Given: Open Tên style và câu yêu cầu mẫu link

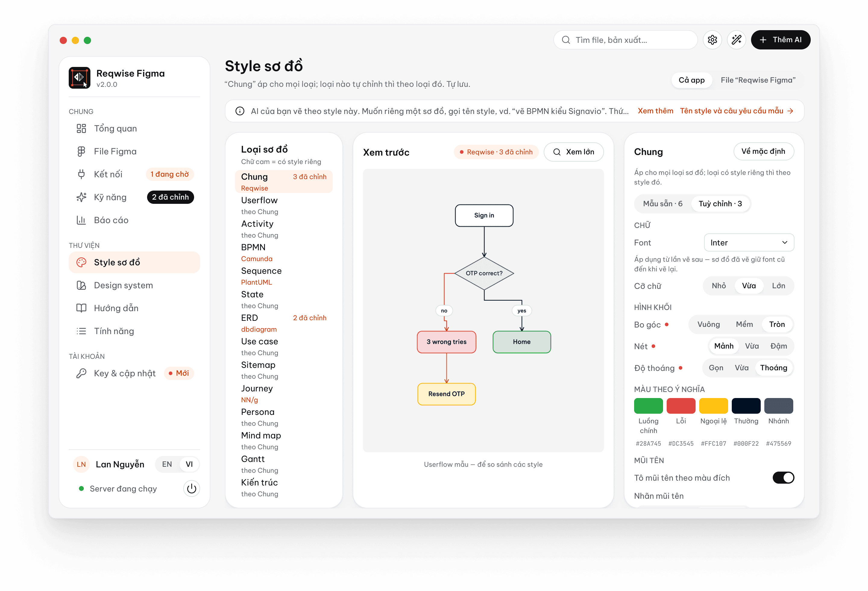Looking at the screenshot, I should tap(737, 111).
